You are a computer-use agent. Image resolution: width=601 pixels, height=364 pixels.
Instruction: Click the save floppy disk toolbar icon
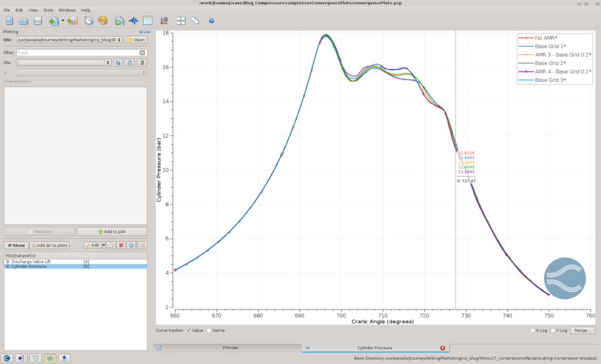38,21
